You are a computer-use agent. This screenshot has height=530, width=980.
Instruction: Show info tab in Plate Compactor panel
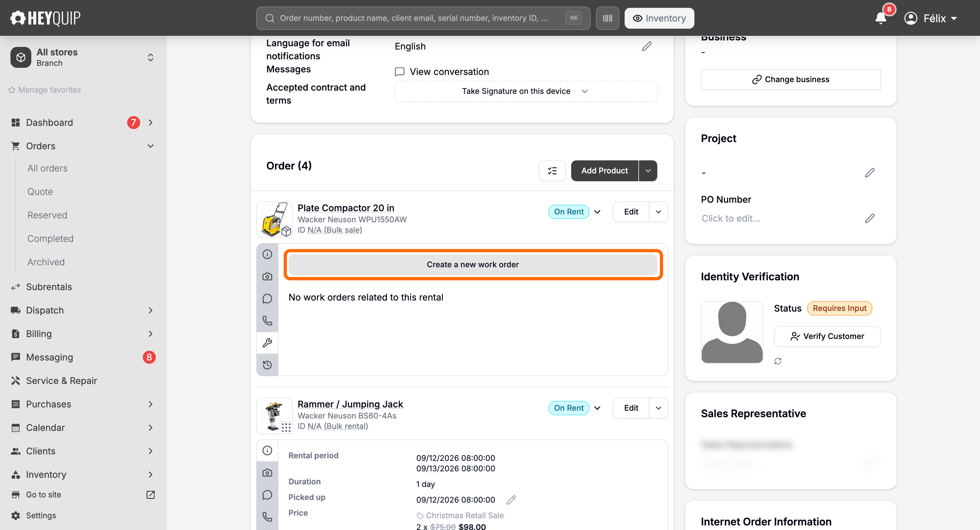click(x=267, y=254)
